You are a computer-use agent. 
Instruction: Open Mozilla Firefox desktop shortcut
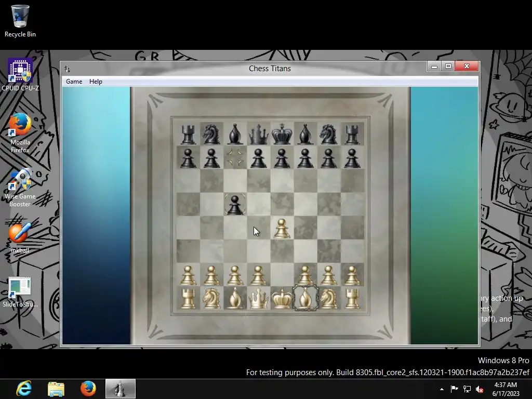pyautogui.click(x=20, y=133)
